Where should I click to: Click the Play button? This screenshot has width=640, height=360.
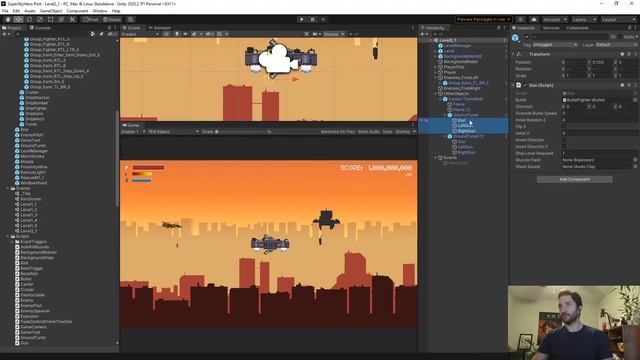[302, 19]
